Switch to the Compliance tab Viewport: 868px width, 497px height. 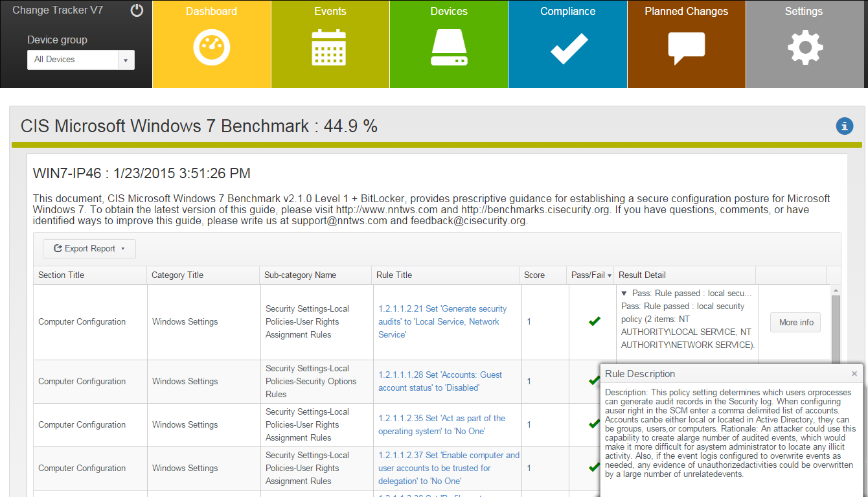point(567,44)
